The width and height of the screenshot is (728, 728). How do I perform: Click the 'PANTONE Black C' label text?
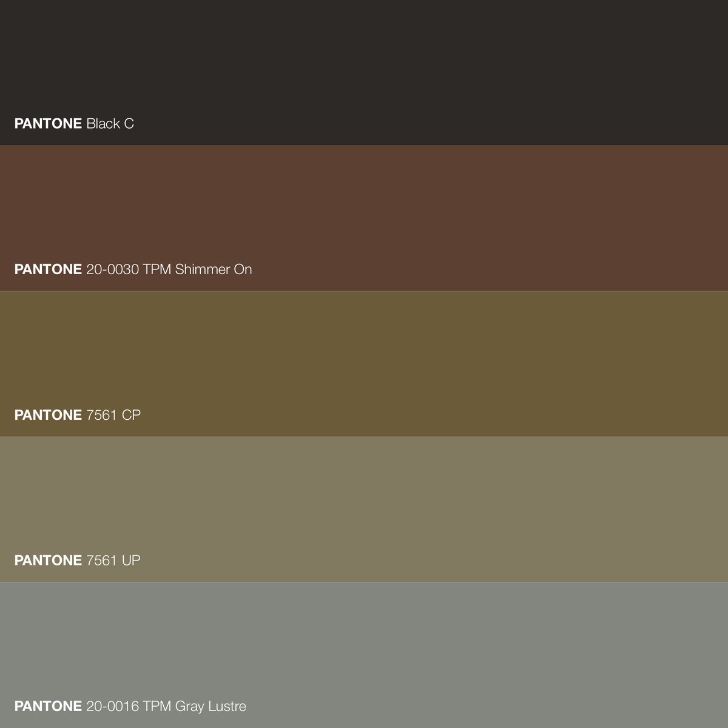pos(74,124)
